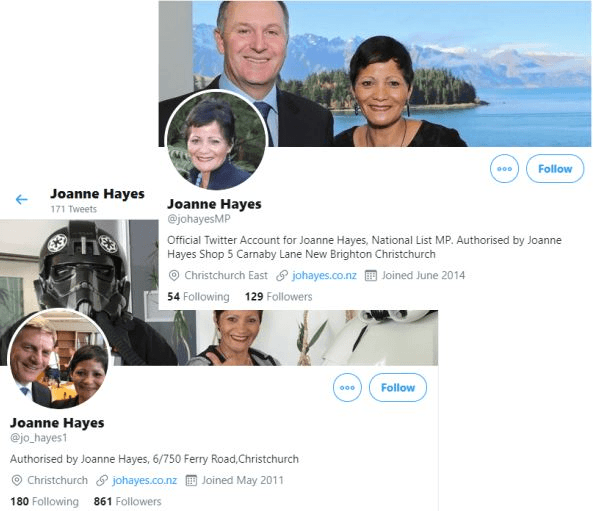This screenshot has height=511, width=593.
Task: Click the calendar icon next to Joined May 2011
Action: coord(191,480)
